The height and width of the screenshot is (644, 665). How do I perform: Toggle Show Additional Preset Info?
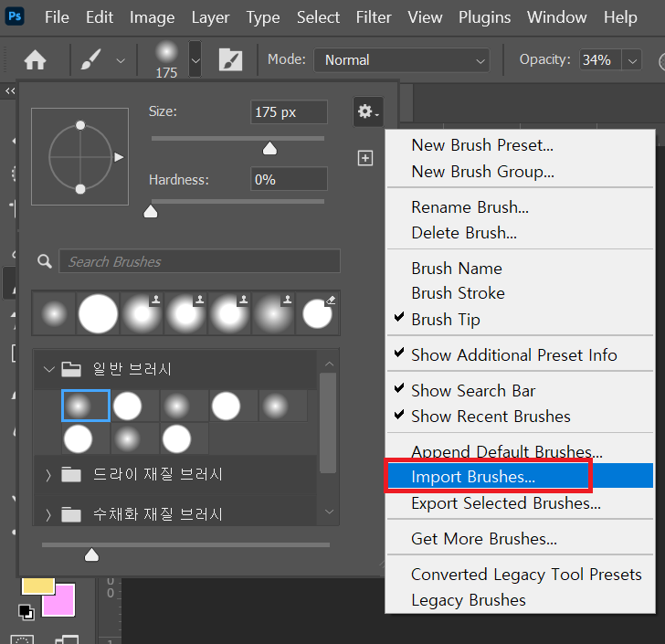[520, 354]
